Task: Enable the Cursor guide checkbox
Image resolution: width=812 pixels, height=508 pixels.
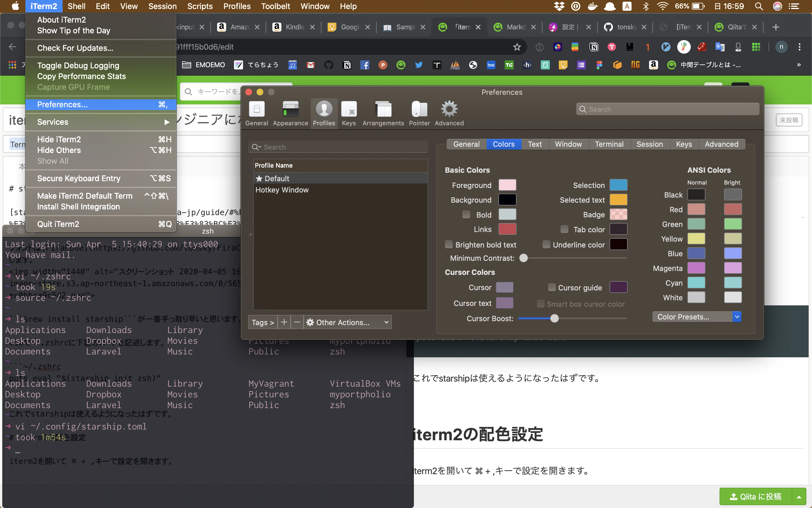Action: pyautogui.click(x=551, y=287)
